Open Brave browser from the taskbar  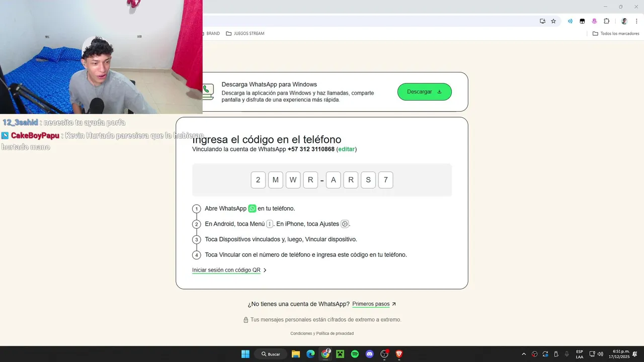(399, 354)
